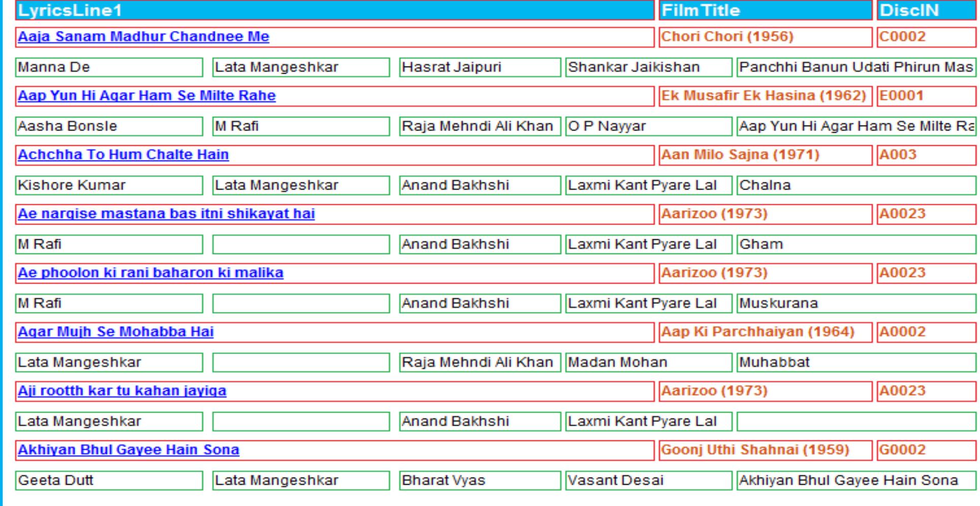Select the G0002 disc number field
This screenshot has height=506, width=980.
click(x=926, y=450)
